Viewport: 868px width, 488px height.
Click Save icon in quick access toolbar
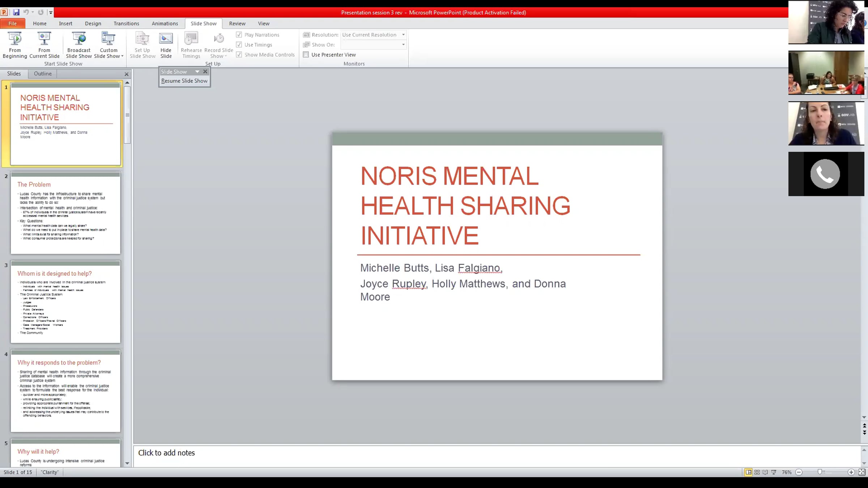coord(16,12)
